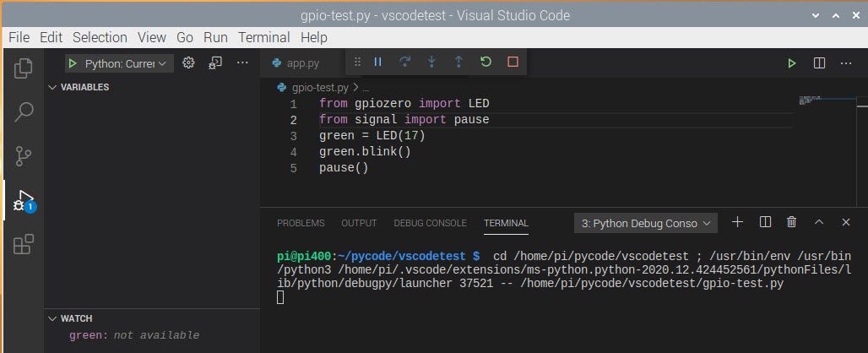This screenshot has width=868, height=353.
Task: Click the window title-bar down arrow
Action: pyautogui.click(x=816, y=15)
